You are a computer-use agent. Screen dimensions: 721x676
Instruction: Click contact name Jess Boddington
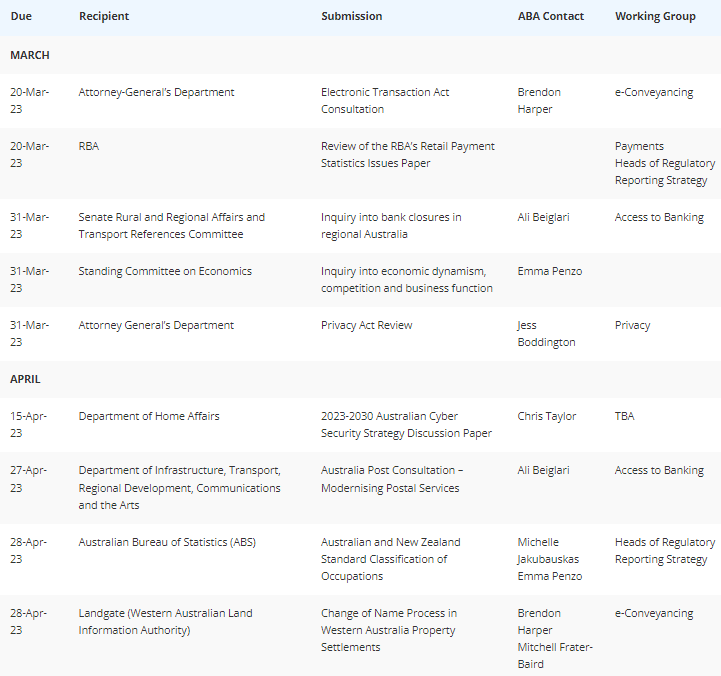tap(546, 334)
